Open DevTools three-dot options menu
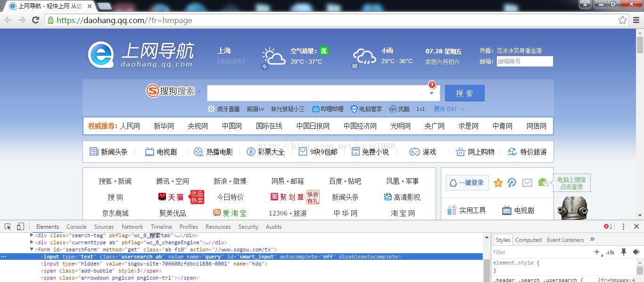This screenshot has width=644, height=282. pyautogui.click(x=623, y=227)
